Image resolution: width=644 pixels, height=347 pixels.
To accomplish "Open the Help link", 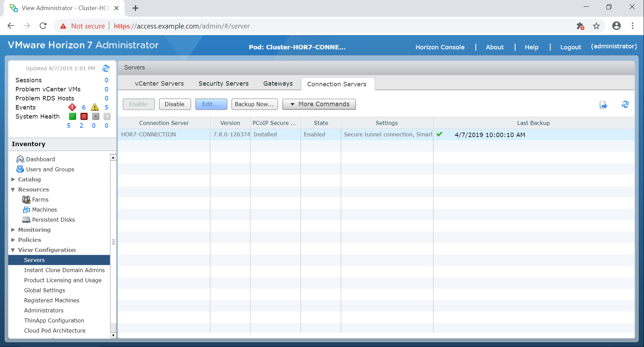I will point(532,47).
